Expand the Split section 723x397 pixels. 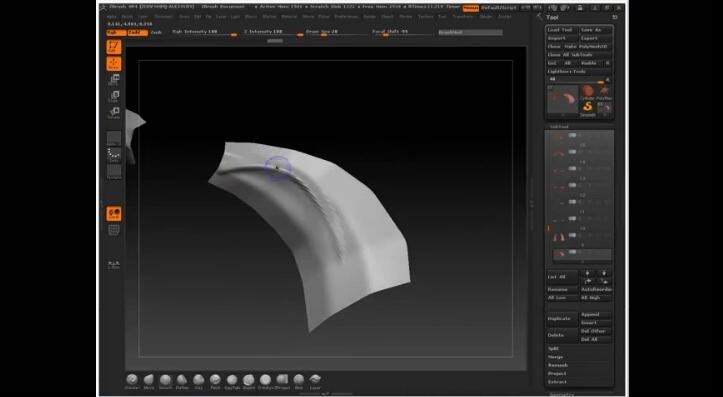pos(553,349)
